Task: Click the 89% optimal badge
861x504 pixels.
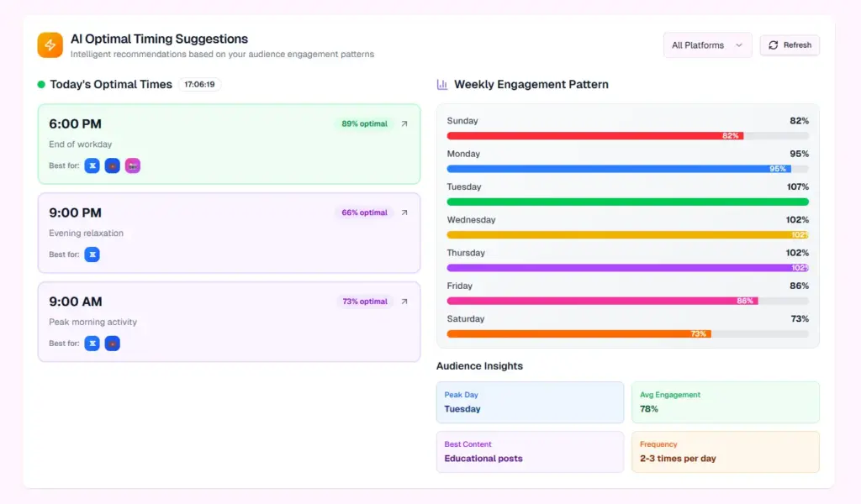Action: [362, 123]
